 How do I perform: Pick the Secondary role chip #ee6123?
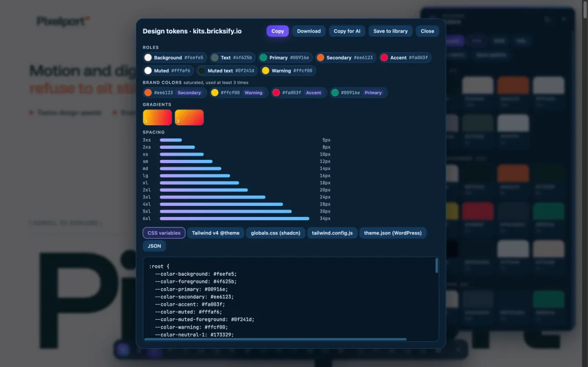tap(346, 58)
